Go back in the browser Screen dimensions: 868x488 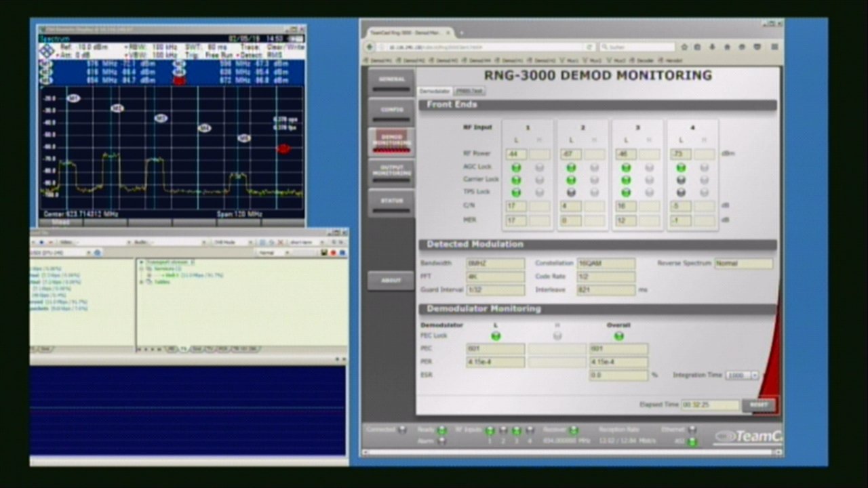(370, 47)
